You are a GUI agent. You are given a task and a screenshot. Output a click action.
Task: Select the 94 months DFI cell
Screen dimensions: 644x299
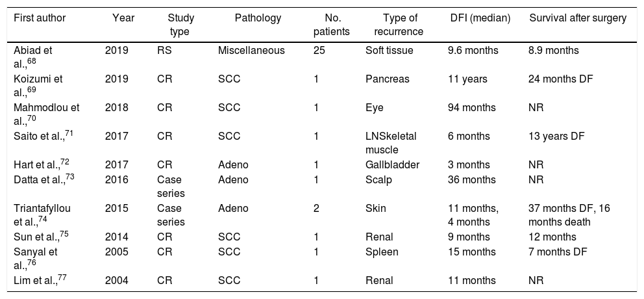471,108
